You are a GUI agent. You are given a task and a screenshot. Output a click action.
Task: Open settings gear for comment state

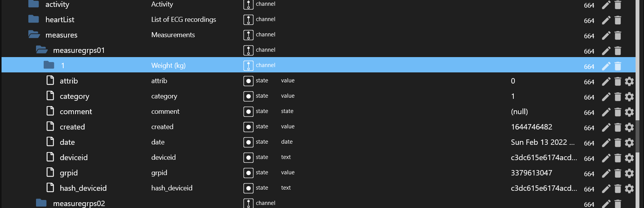(629, 112)
